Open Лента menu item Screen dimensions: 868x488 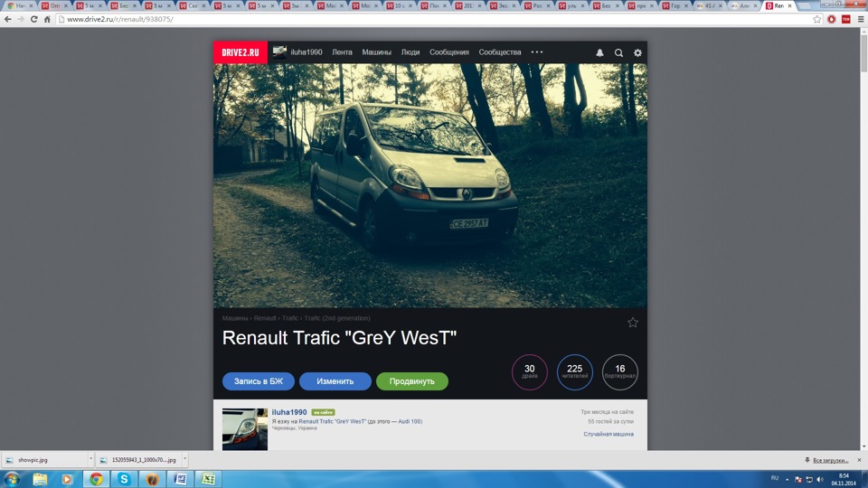[x=342, y=52]
